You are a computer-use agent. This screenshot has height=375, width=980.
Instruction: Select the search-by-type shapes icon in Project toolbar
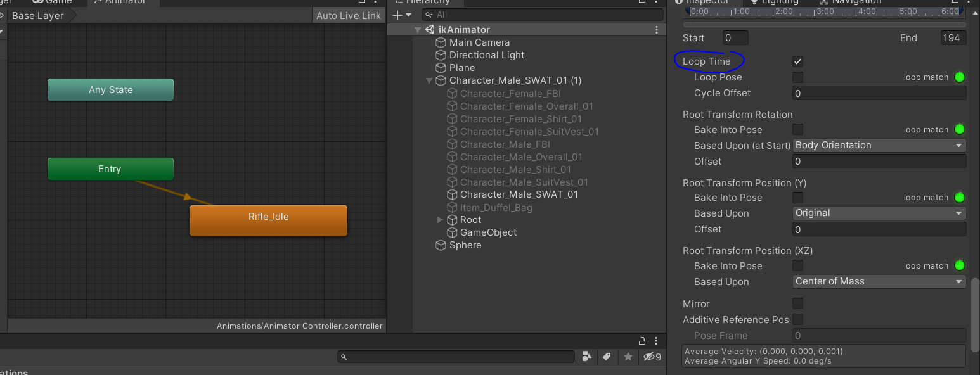point(586,357)
